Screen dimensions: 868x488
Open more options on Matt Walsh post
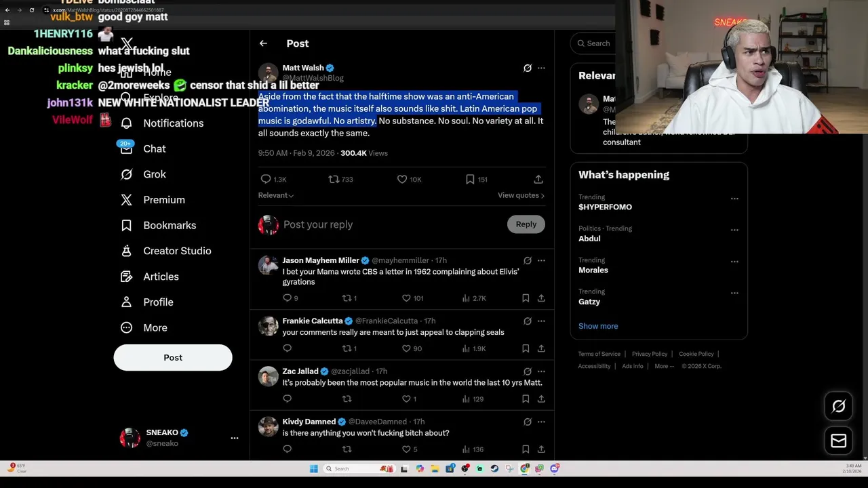click(x=541, y=68)
